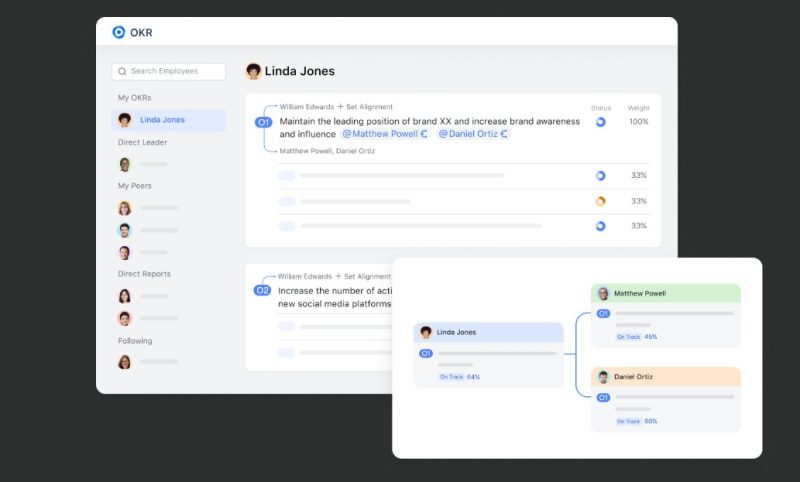The image size is (800, 482).
Task: Click the Weight column header
Action: tap(639, 108)
